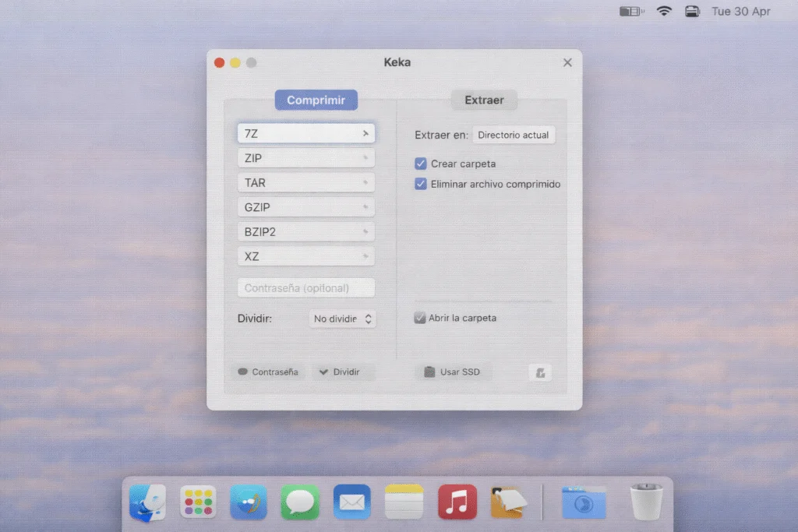This screenshot has height=532, width=798.
Task: Click the Wi-Fi icon in menu bar
Action: point(664,12)
